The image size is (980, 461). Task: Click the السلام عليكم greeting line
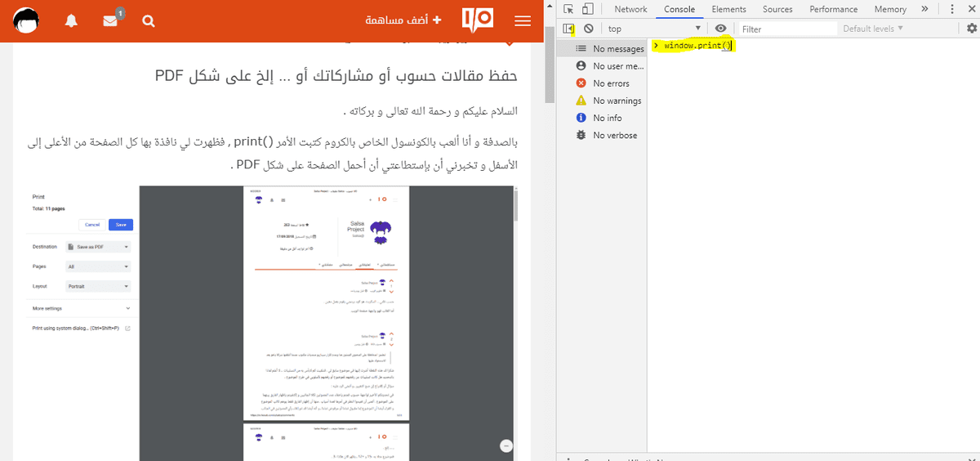coord(432,111)
